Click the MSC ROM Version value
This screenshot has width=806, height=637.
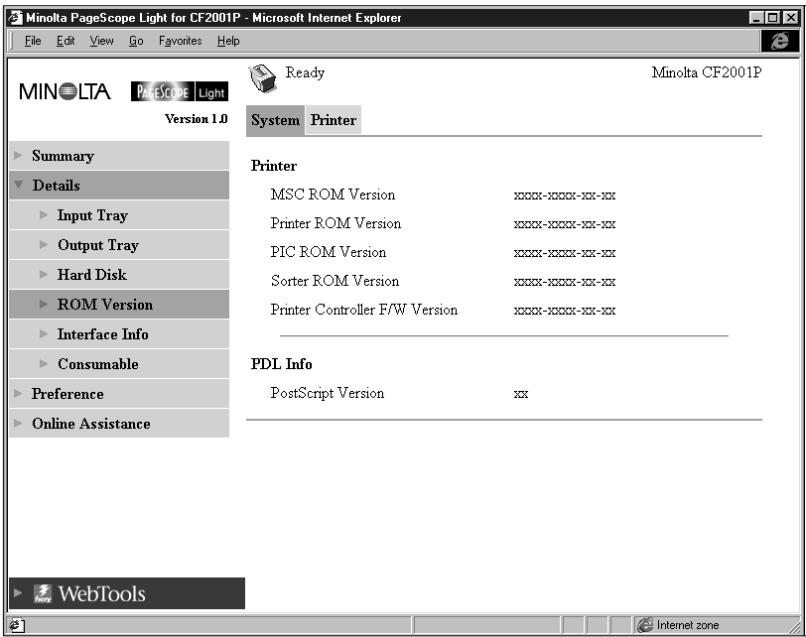pos(564,196)
